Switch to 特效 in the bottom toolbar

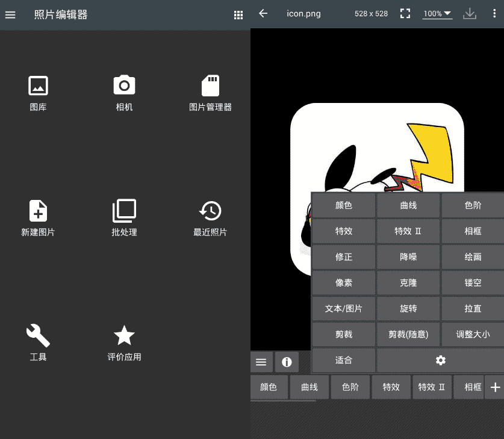point(391,387)
